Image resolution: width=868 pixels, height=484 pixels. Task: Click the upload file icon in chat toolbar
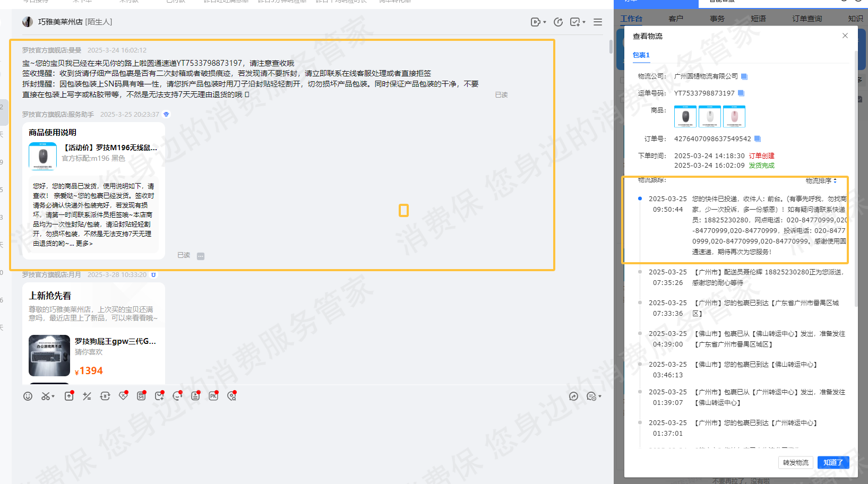[x=69, y=396]
